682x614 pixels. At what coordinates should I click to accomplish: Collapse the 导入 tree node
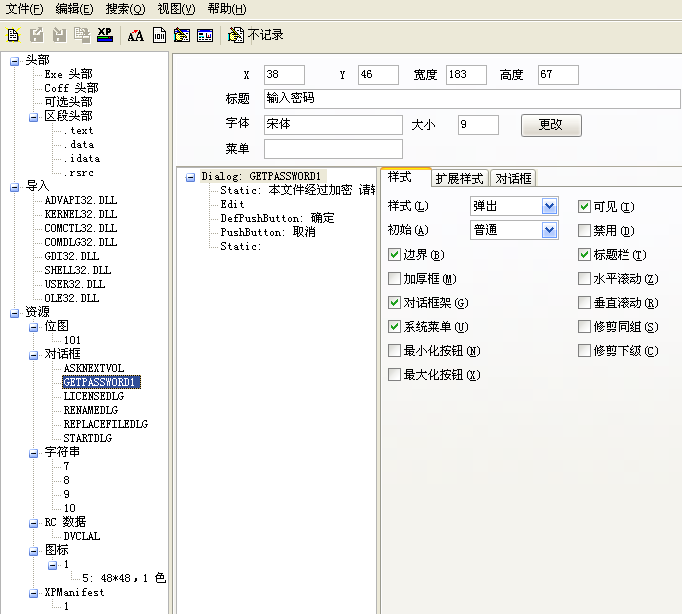coord(14,187)
